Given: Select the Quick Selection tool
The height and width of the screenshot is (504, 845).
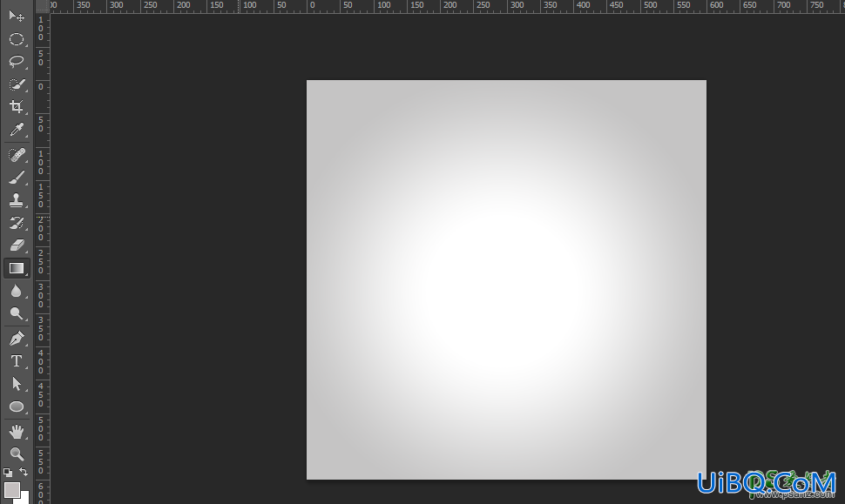Looking at the screenshot, I should coord(17,84).
